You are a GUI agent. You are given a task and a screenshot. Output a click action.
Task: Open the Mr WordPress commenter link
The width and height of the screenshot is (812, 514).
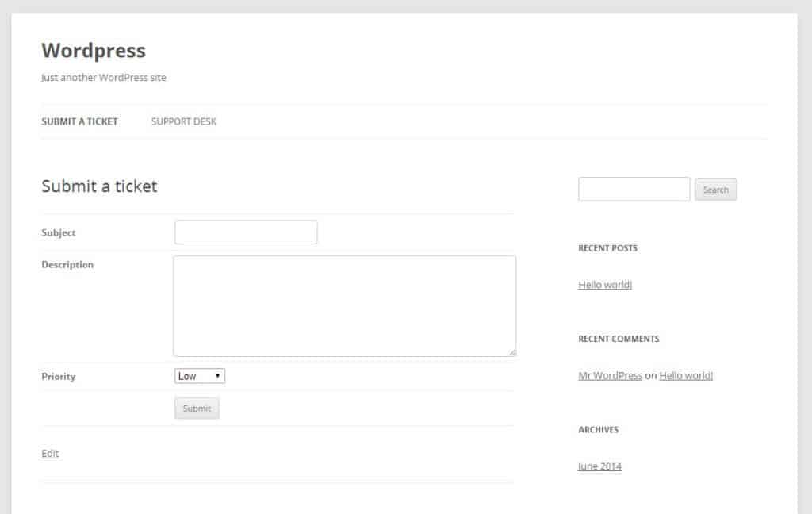610,375
